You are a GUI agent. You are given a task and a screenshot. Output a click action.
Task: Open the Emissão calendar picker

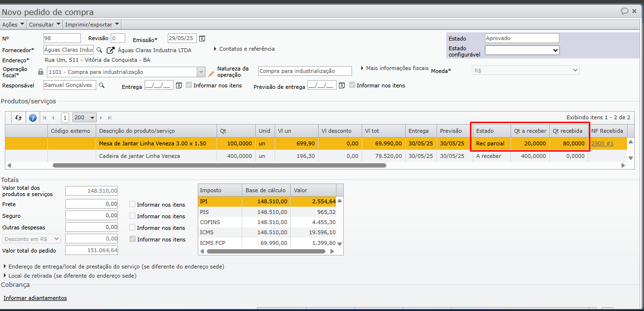[x=202, y=39]
